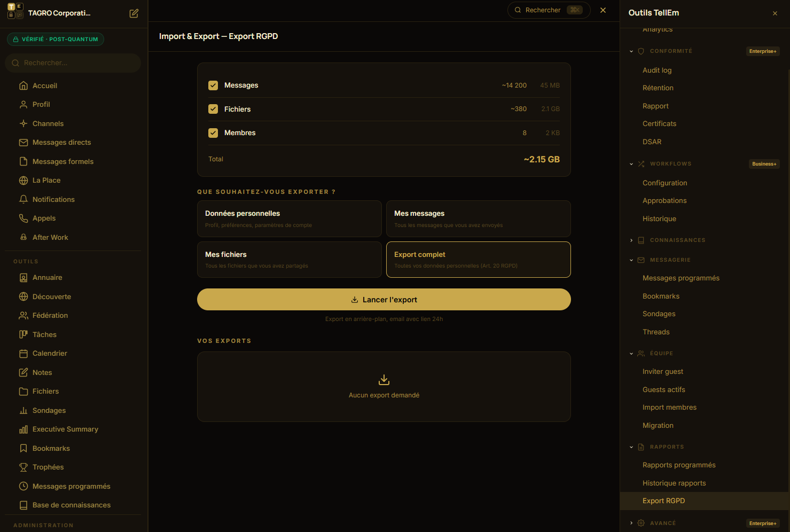Click the Fichiers folder icon

tap(24, 392)
